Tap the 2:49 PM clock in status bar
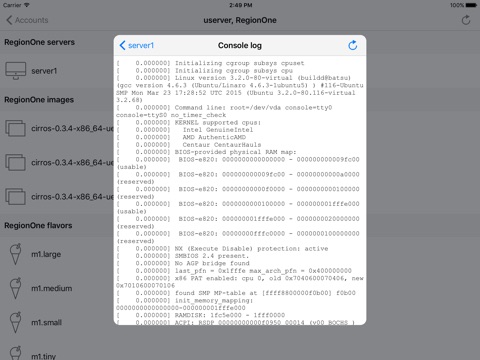Screen dimensions: 480x360 pos(240,5)
